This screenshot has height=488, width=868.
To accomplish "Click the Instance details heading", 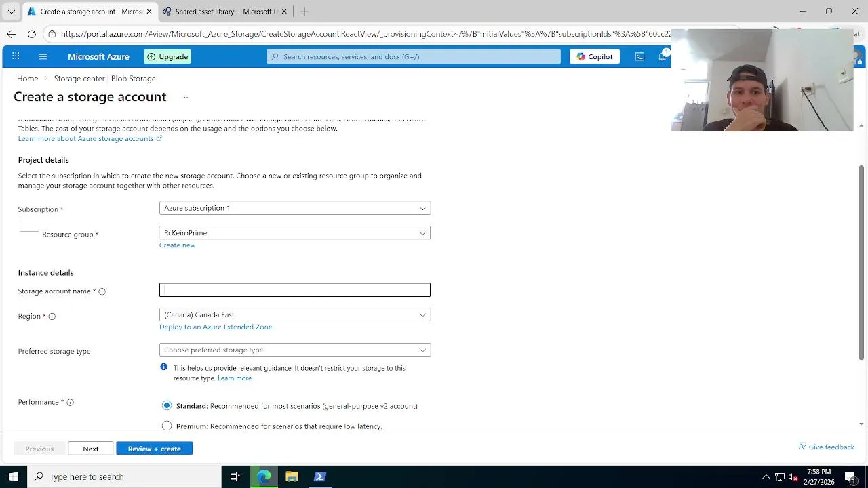I will 46,272.
